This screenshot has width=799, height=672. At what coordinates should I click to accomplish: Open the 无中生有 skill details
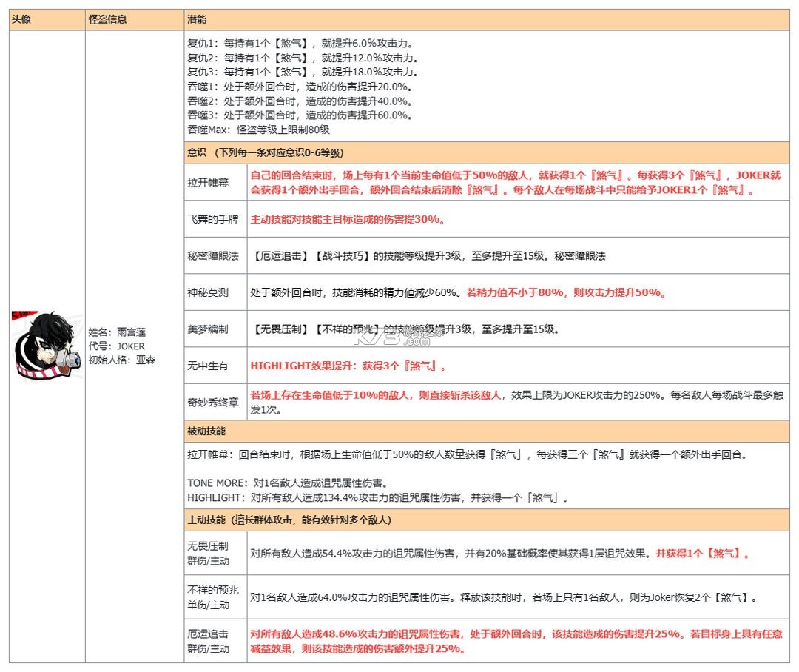click(x=213, y=366)
